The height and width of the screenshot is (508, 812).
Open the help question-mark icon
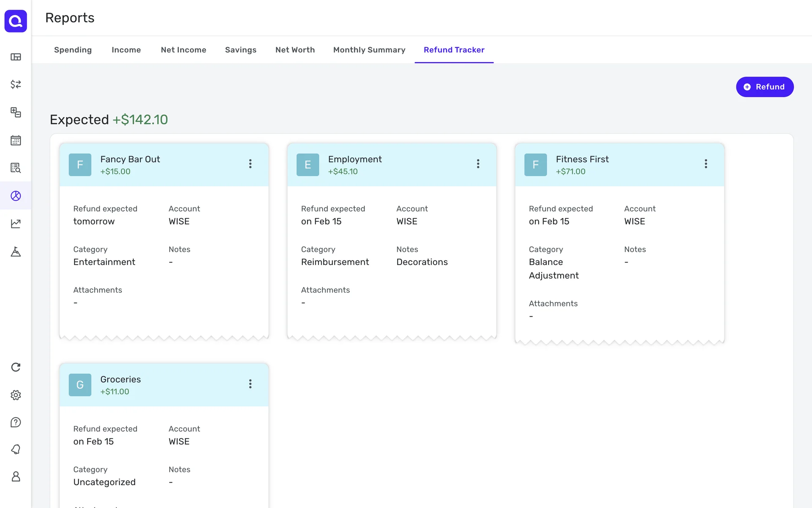click(x=16, y=422)
